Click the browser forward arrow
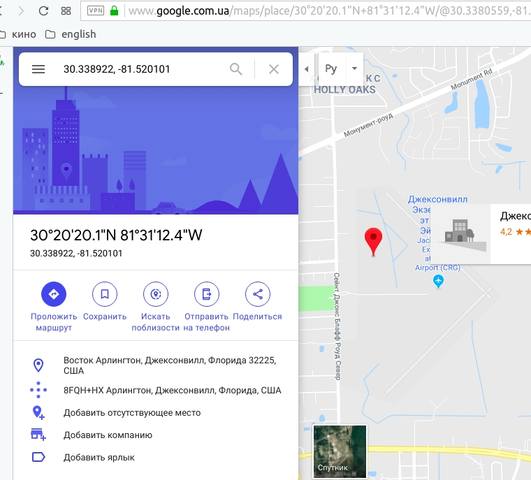The height and width of the screenshot is (480, 531). (x=21, y=11)
